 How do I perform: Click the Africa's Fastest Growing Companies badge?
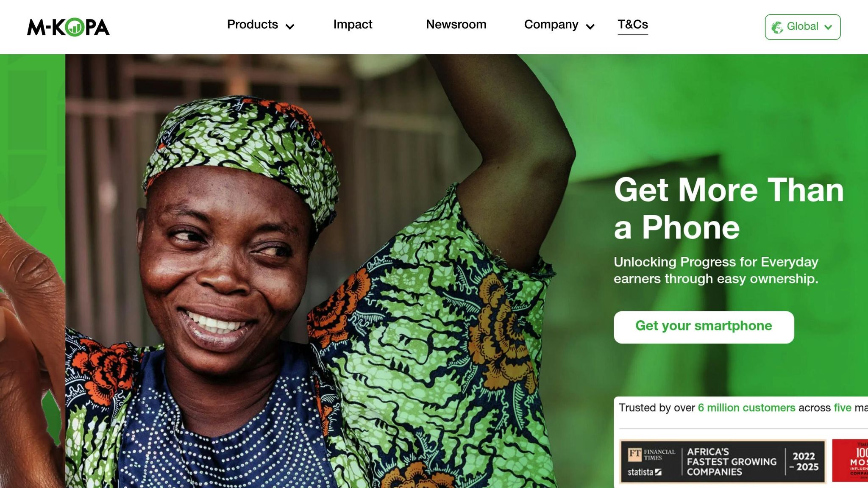coord(723,461)
